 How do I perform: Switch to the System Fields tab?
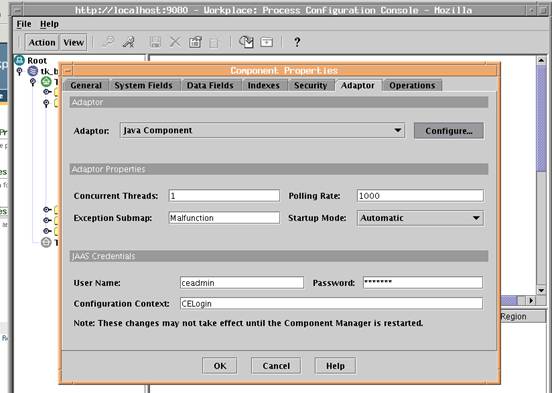coord(144,85)
